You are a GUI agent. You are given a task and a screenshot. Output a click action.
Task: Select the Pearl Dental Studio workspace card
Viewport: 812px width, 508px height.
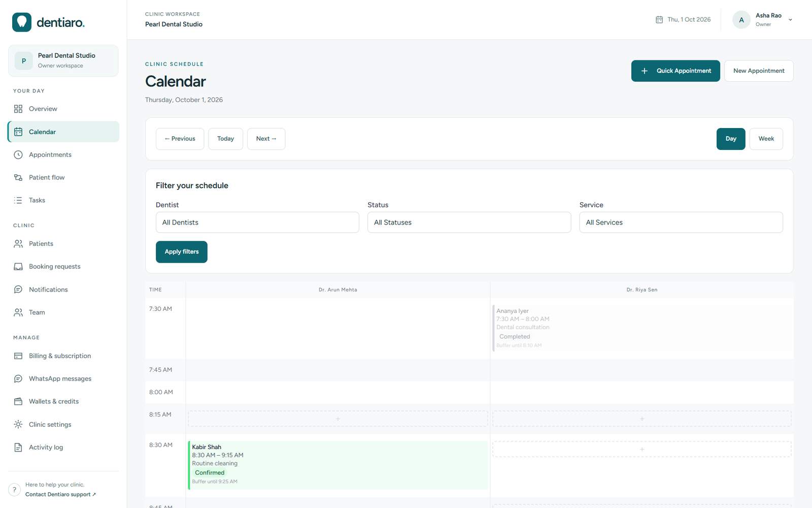63,61
